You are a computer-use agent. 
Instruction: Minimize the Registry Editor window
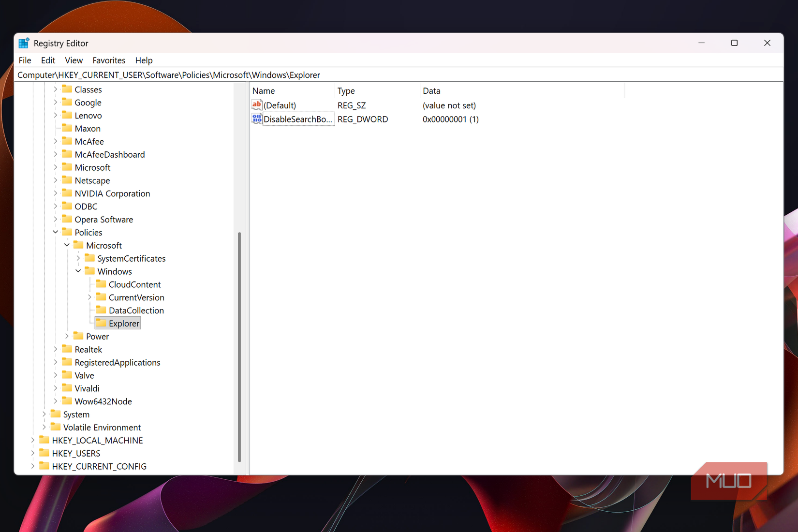click(701, 43)
